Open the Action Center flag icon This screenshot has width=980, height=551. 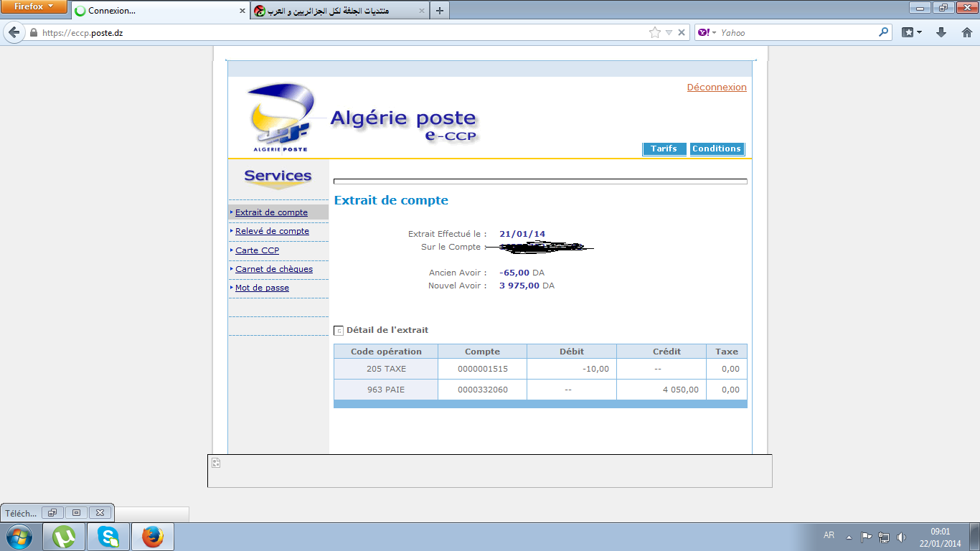[x=867, y=537]
